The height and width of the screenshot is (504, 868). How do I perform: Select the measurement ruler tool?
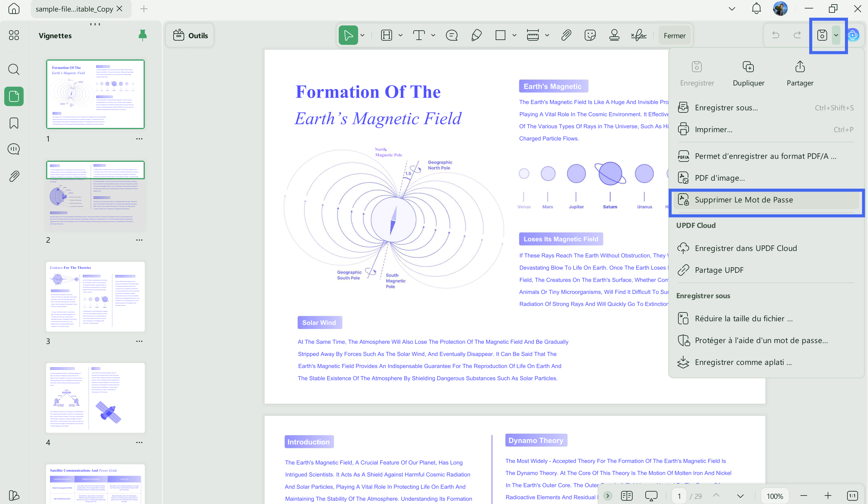tap(533, 35)
